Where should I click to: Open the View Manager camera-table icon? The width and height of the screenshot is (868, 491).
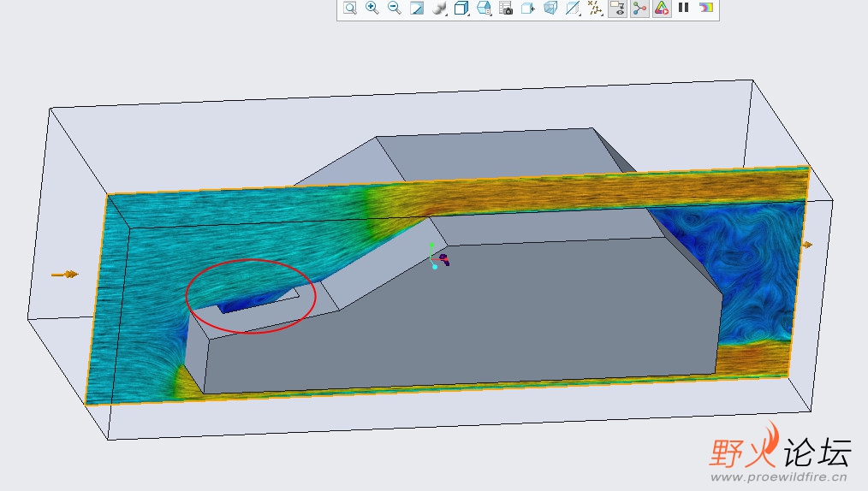(506, 8)
